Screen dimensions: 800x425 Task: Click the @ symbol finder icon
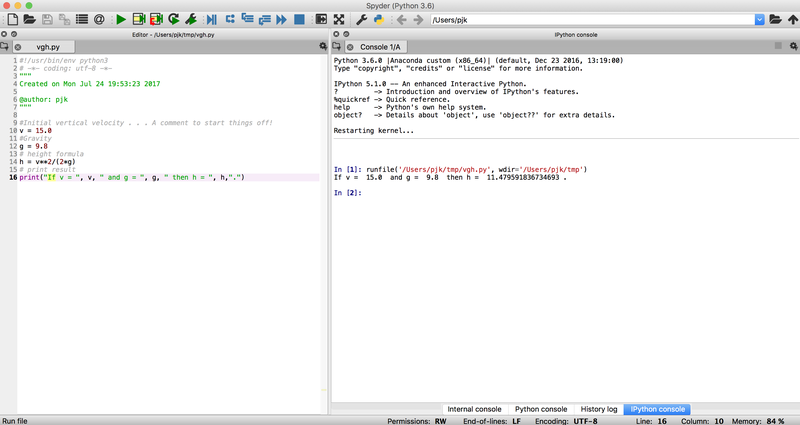[99, 19]
